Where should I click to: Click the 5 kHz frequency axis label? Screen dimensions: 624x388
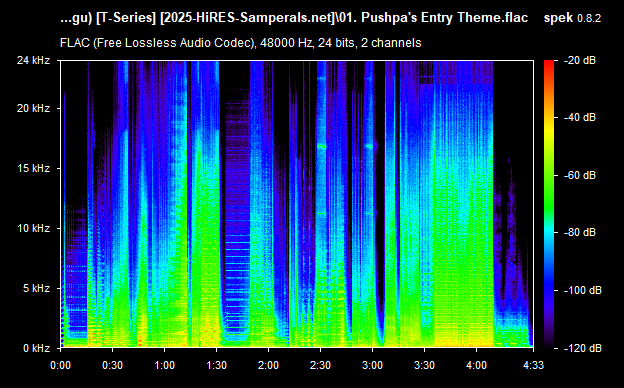click(37, 288)
